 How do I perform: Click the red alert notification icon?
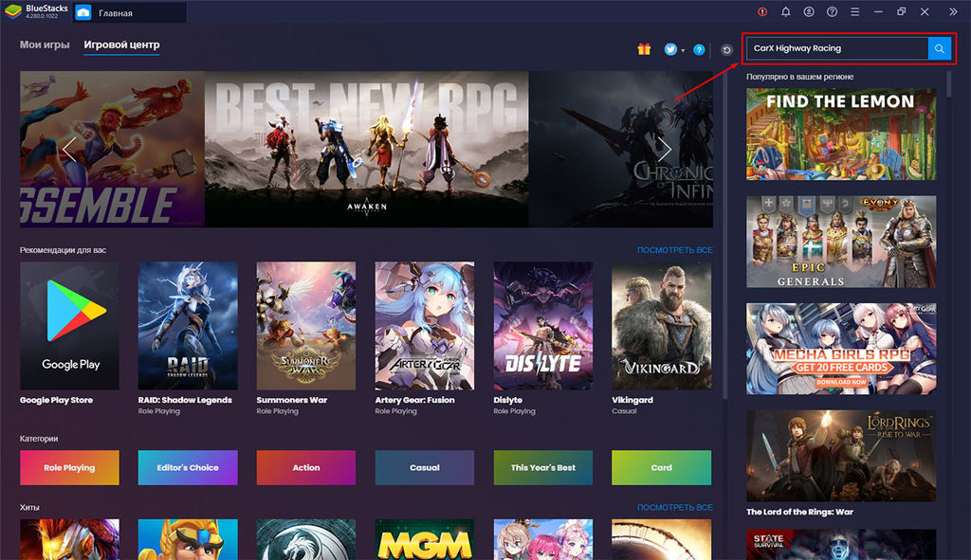[762, 11]
